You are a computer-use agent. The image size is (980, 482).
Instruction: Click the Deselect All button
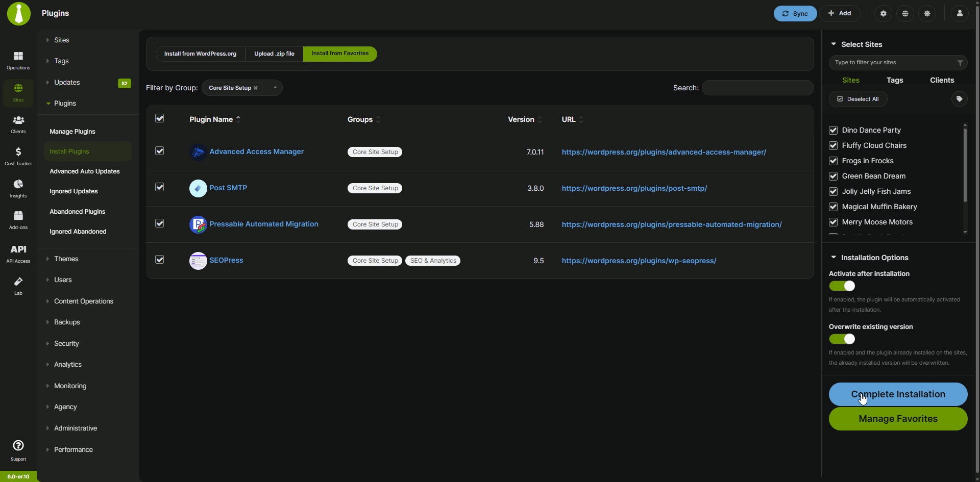point(858,99)
